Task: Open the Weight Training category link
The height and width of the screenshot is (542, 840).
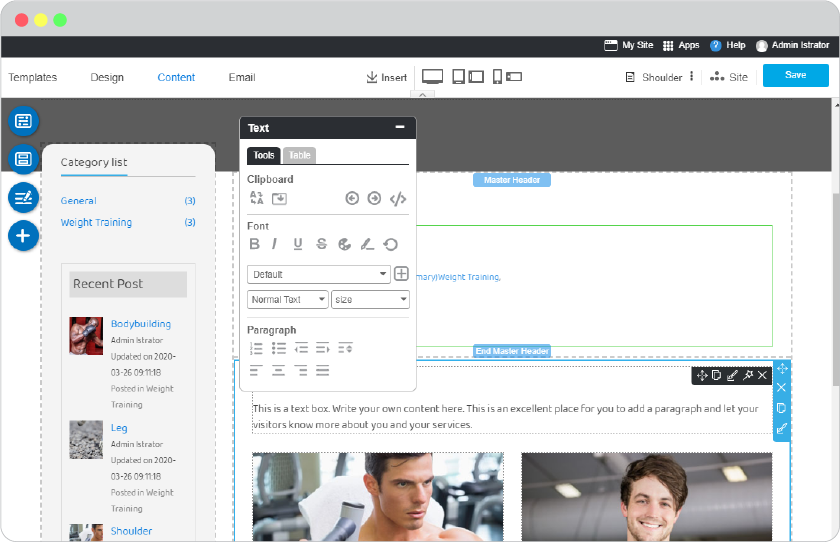Action: pyautogui.click(x=96, y=222)
